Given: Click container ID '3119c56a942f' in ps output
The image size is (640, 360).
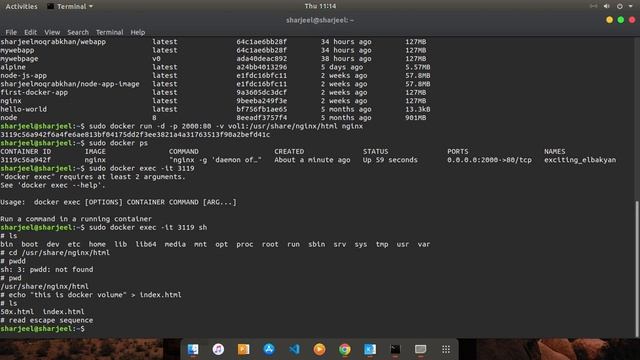Looking at the screenshot, I should (25, 160).
